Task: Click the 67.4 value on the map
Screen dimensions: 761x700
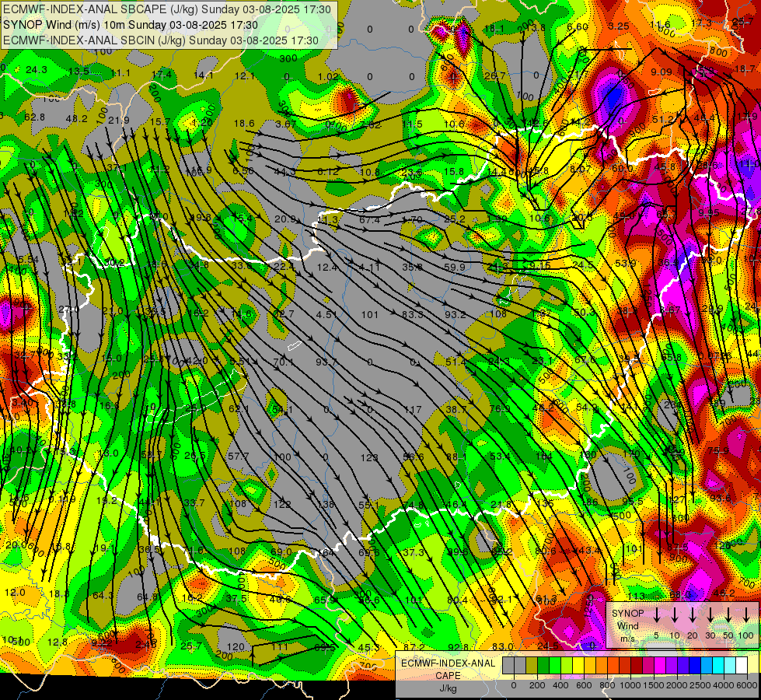Action: point(369,219)
